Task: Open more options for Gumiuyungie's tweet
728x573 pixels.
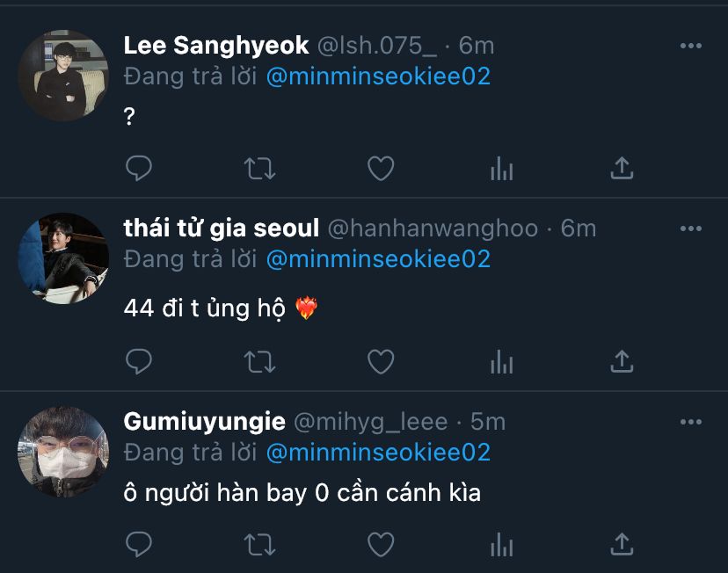Action: (x=691, y=423)
